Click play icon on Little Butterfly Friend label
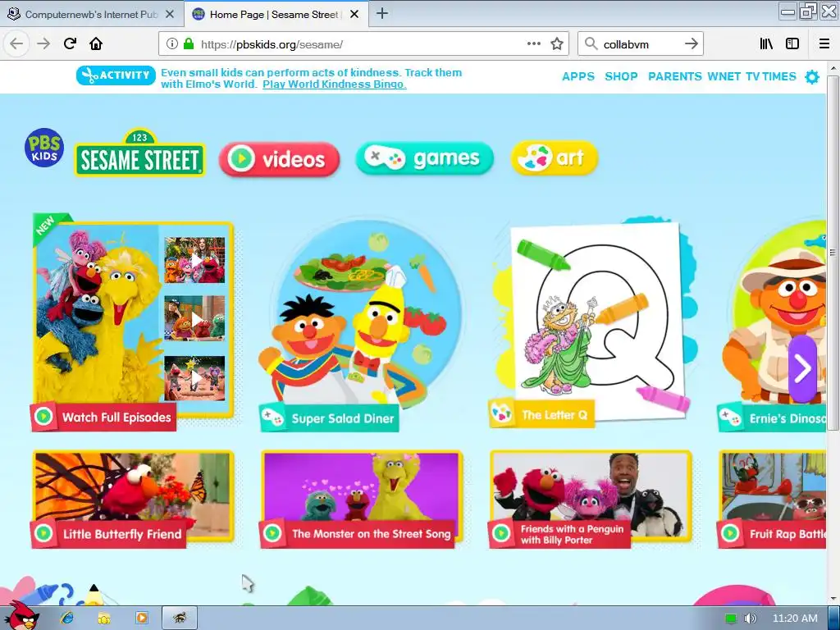The height and width of the screenshot is (630, 840). (43, 533)
